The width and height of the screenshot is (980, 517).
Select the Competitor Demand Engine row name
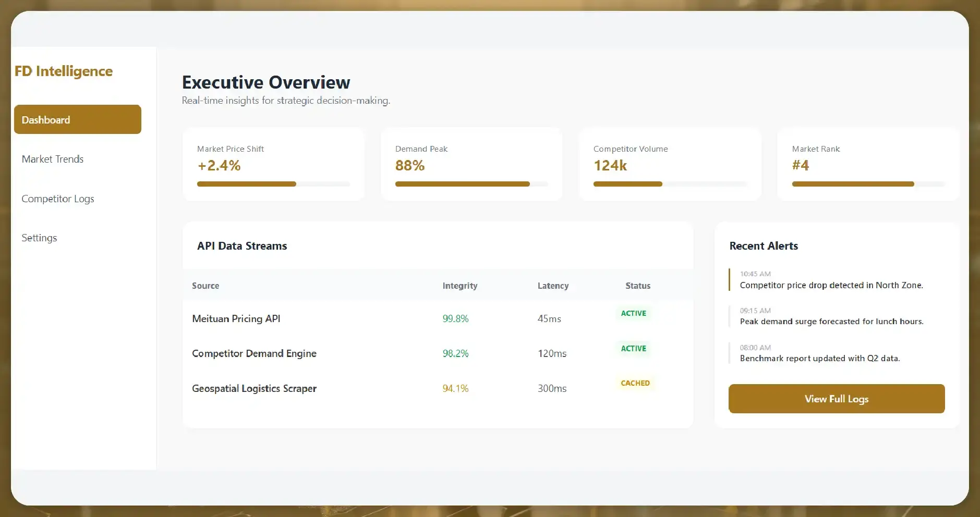[254, 353]
